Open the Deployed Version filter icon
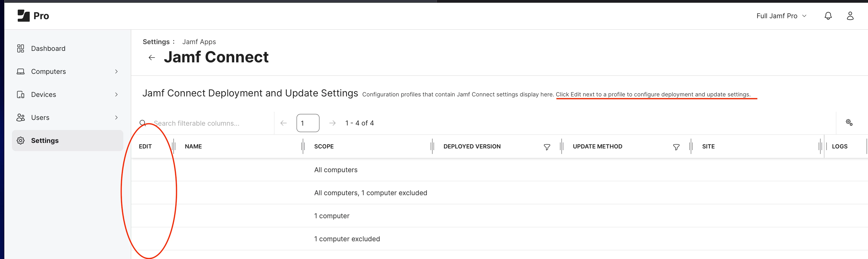 (547, 147)
